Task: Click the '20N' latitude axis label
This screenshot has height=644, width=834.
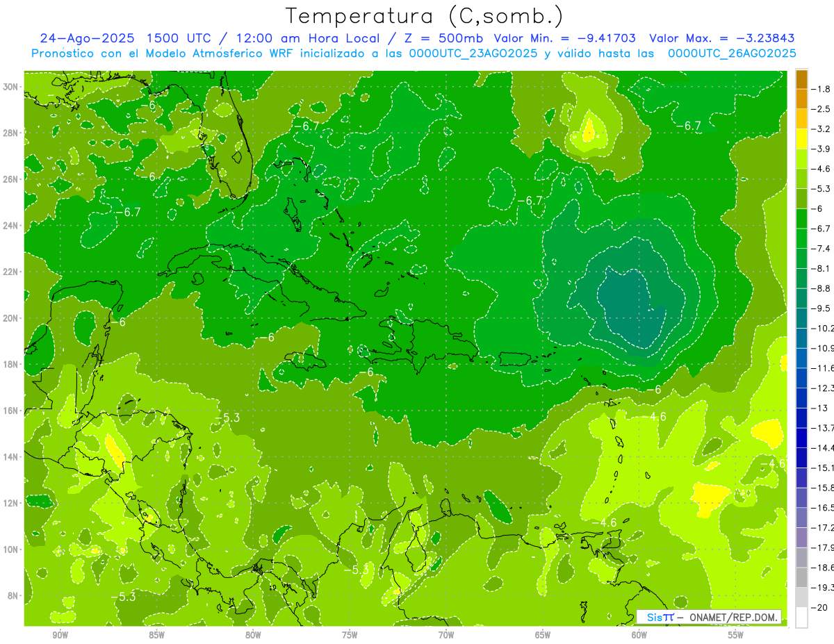Action: 10,318
